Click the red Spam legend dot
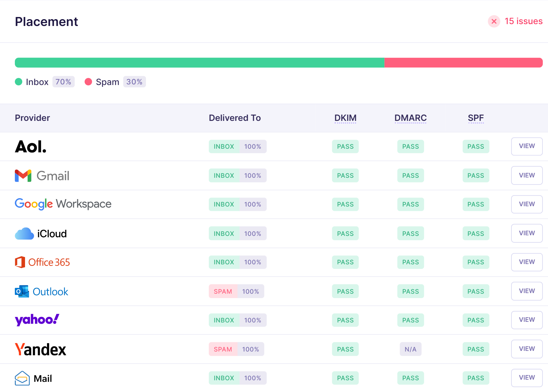 pos(88,82)
